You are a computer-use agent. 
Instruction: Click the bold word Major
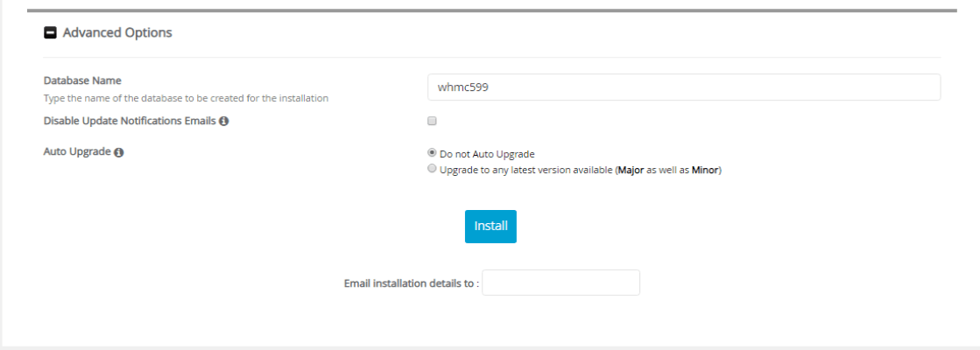pos(631,170)
